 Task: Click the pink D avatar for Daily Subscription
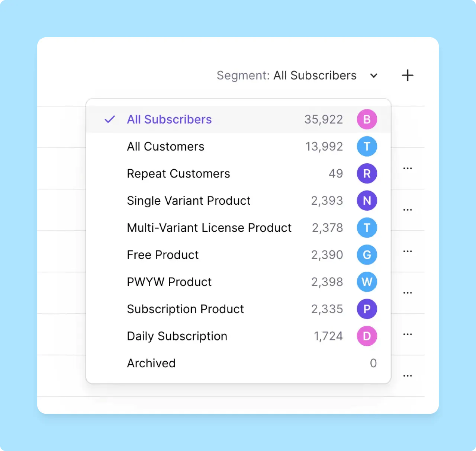367,336
